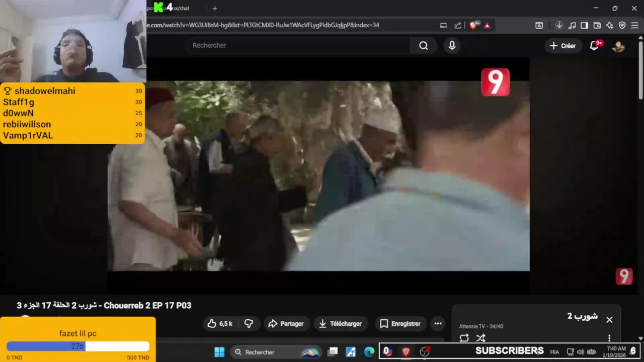This screenshot has width=644, height=362.
Task: Open the tab search icon in Brave toolbar
Action: 539,25
